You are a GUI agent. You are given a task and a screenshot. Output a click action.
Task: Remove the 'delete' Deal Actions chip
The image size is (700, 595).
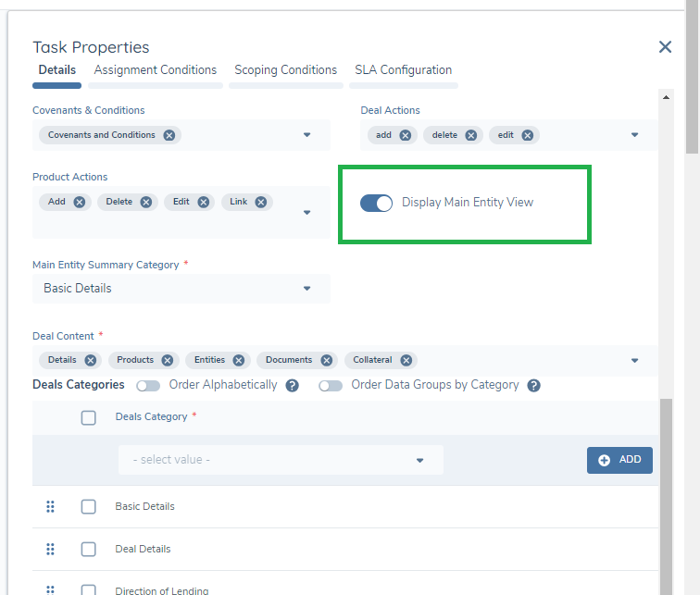coord(470,135)
